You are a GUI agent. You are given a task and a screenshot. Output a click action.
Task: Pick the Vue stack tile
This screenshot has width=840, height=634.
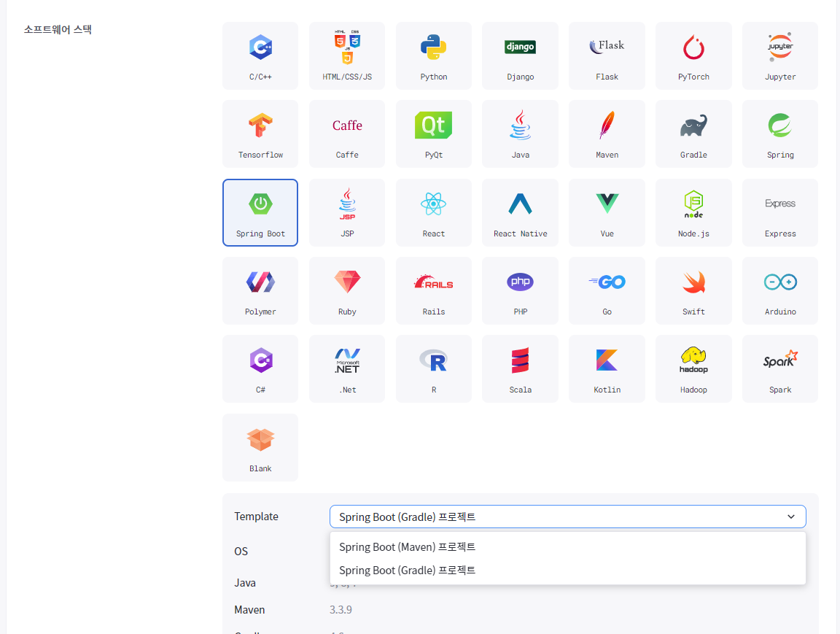(x=607, y=213)
